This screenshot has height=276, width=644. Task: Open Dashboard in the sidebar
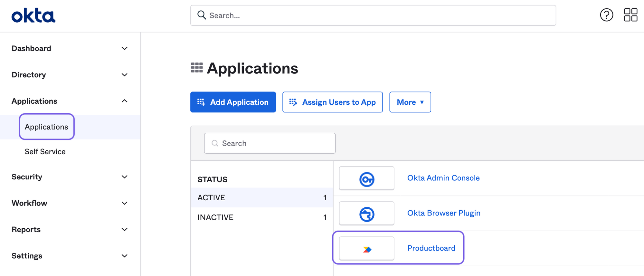pos(31,48)
